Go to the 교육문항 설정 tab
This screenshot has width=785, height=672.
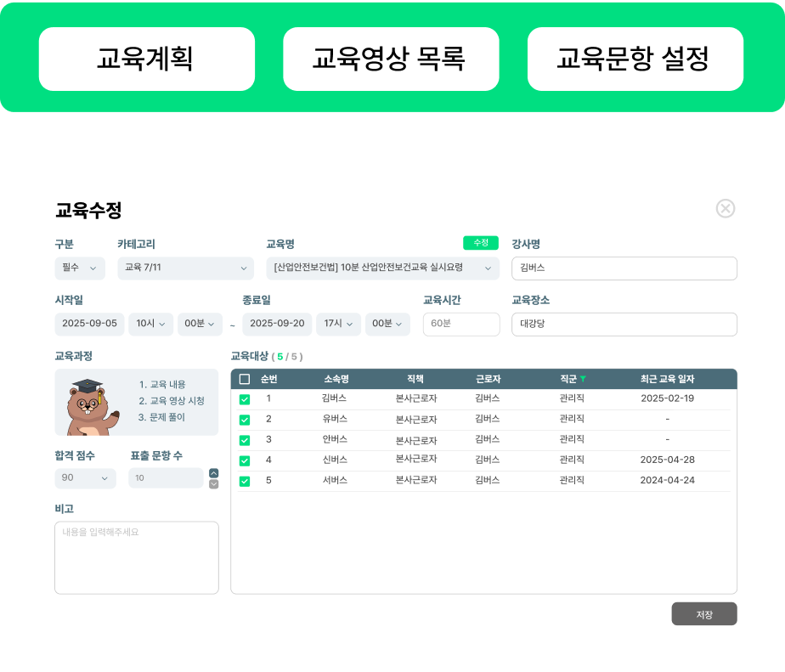(635, 59)
